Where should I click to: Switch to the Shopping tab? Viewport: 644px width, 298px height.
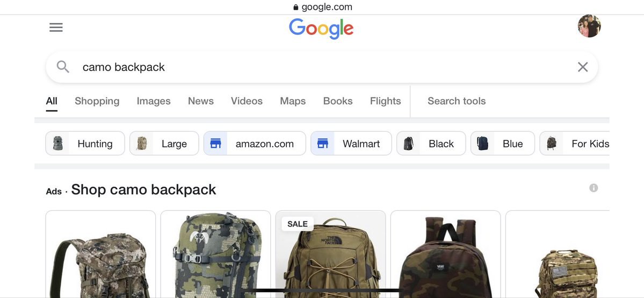pos(97,101)
